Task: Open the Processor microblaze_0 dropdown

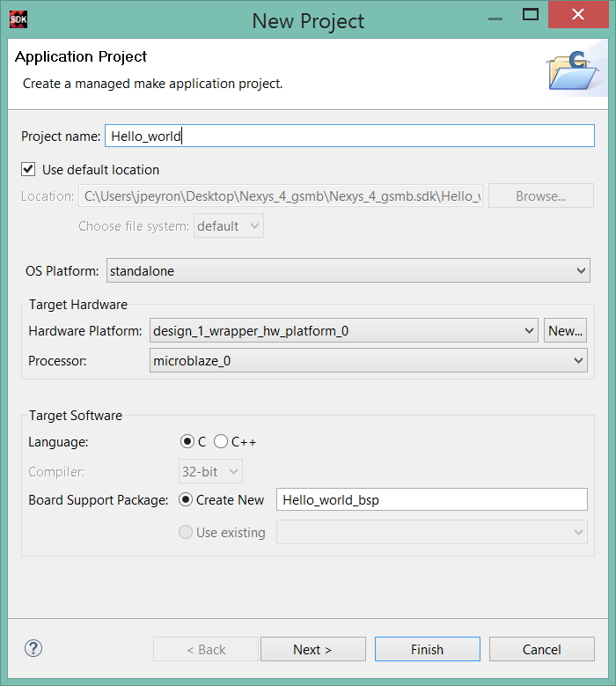Action: pos(369,360)
